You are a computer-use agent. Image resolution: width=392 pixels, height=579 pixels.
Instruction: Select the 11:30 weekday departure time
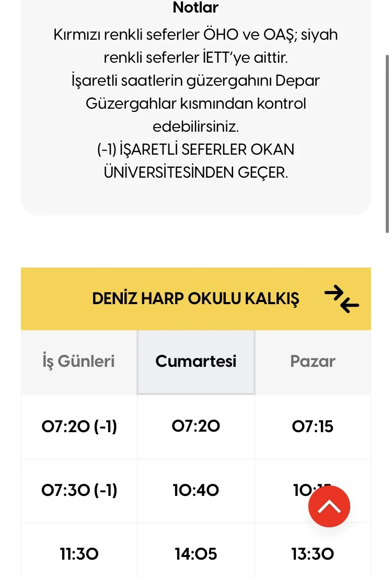79,553
